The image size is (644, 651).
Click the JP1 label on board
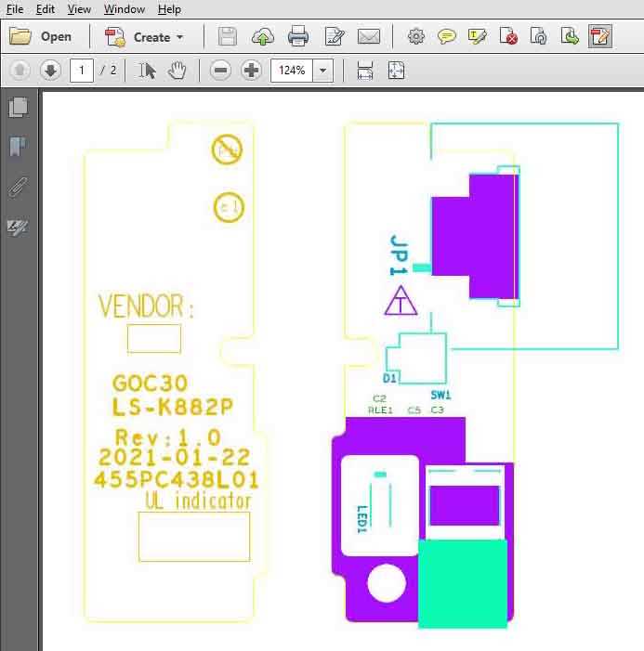pos(399,254)
